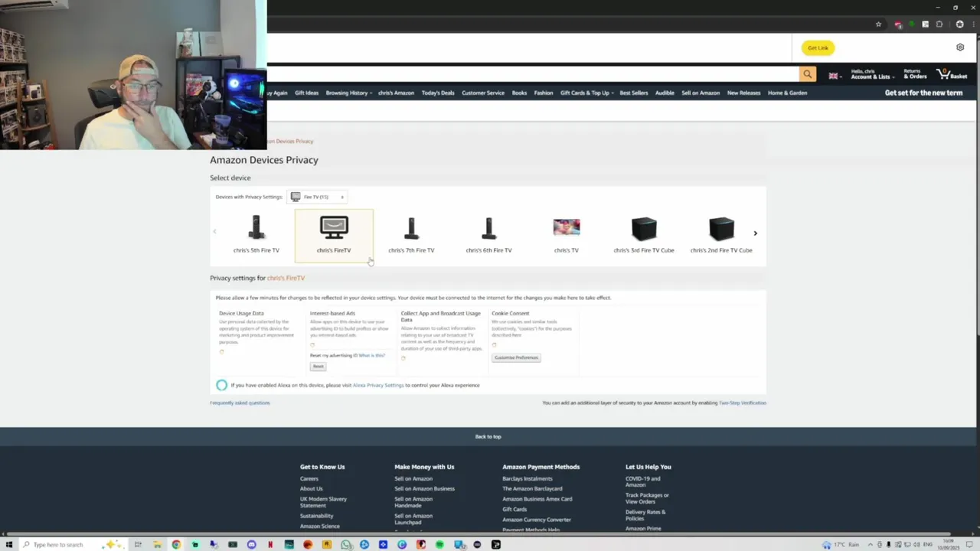Open the Fire TV device type dropdown
The width and height of the screenshot is (980, 551).
click(318, 197)
